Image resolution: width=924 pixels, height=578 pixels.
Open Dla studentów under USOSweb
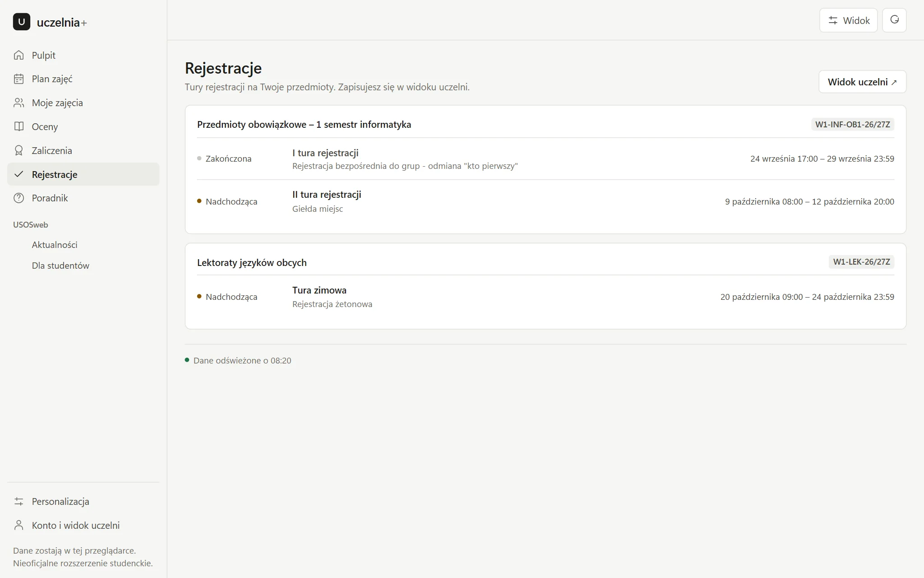[x=60, y=266]
